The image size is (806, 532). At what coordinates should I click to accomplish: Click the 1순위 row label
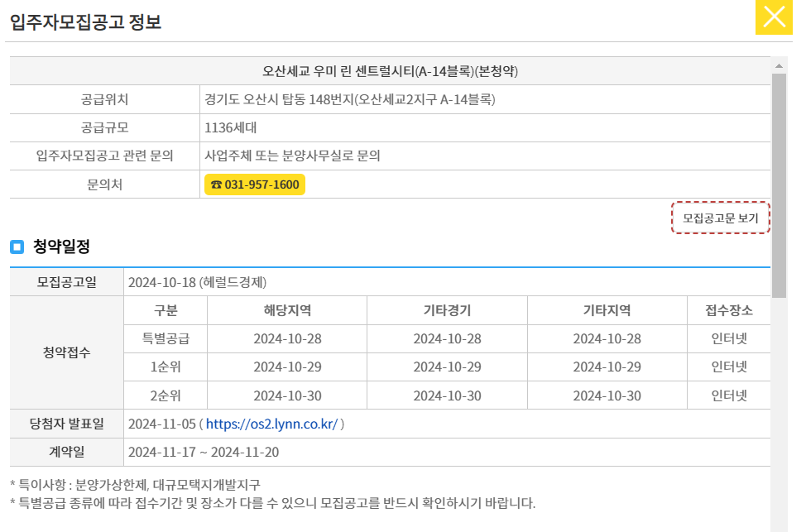point(166,367)
